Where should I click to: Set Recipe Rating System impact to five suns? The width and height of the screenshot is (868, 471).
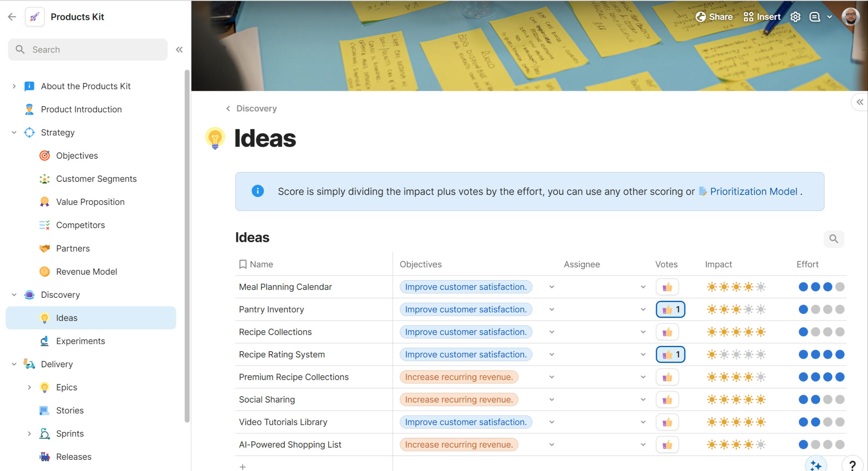pyautogui.click(x=761, y=354)
